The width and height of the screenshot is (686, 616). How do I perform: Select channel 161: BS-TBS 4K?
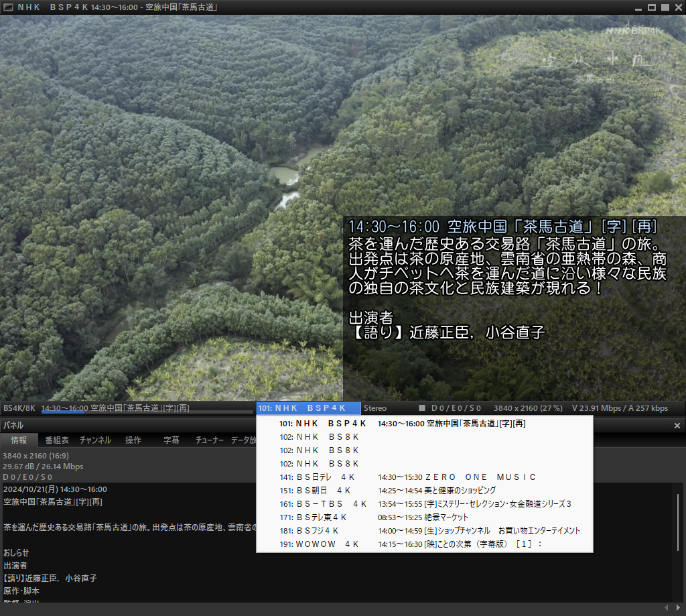click(424, 504)
